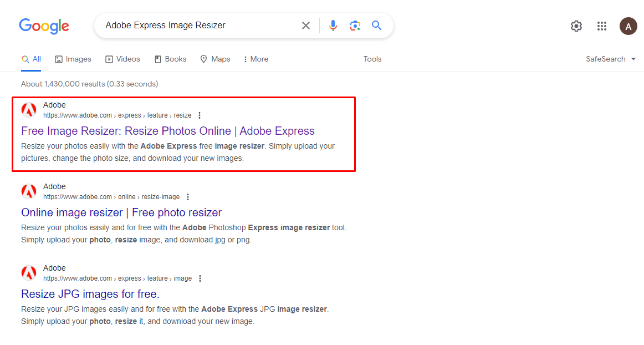
Task: Click inside the search input field
Action: (194, 25)
